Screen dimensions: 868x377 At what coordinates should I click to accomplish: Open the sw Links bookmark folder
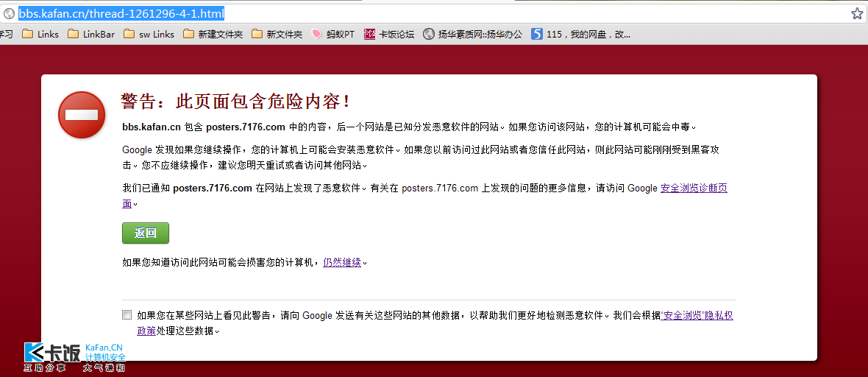coord(149,35)
